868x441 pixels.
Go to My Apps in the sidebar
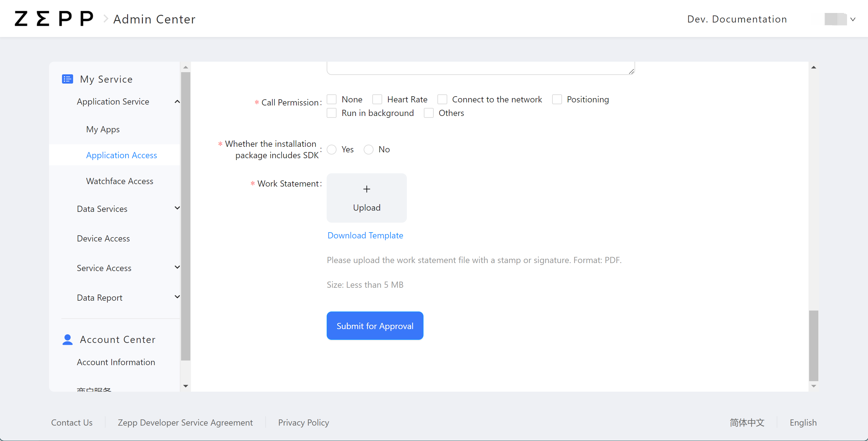click(x=103, y=129)
